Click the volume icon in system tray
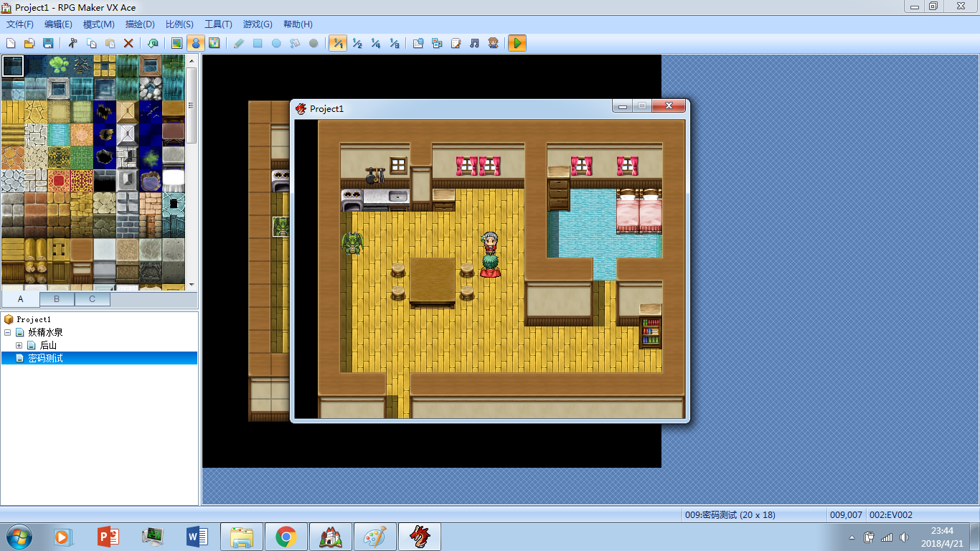The height and width of the screenshot is (551, 980). point(905,537)
